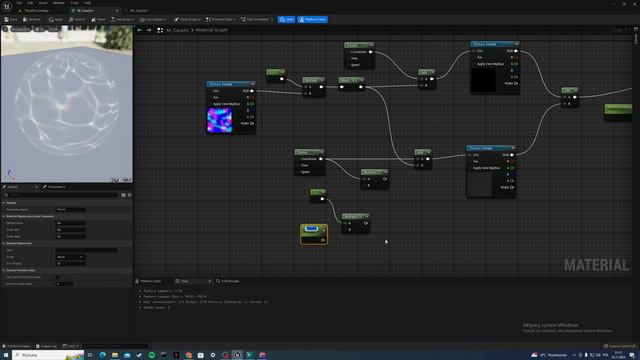Switch to the Parameters tab
This screenshot has height=360, width=640.
click(54, 187)
